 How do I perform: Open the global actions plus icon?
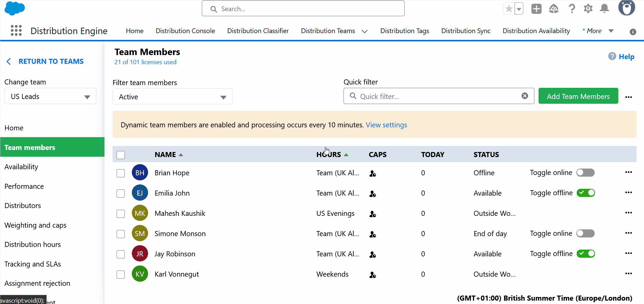click(x=536, y=9)
